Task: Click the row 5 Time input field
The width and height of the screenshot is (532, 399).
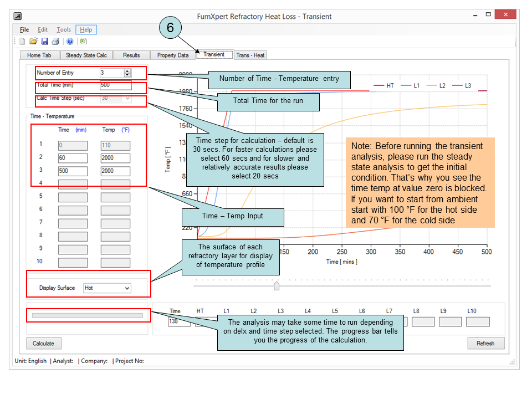Action: [x=73, y=197]
